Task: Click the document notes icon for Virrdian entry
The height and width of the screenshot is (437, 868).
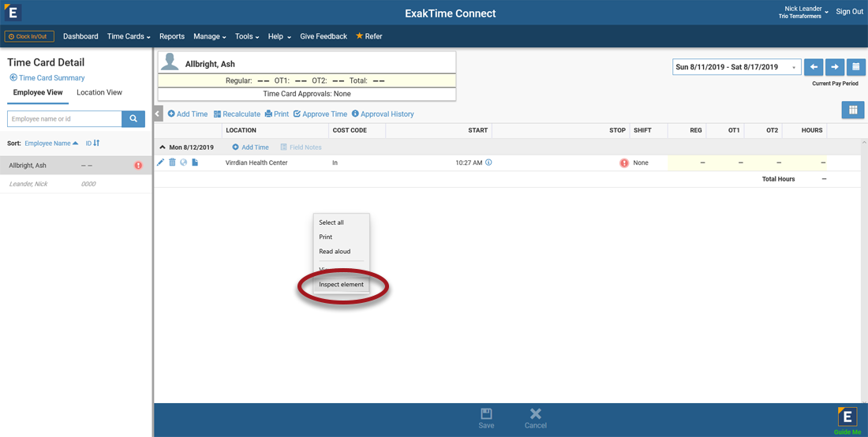Action: pos(195,162)
